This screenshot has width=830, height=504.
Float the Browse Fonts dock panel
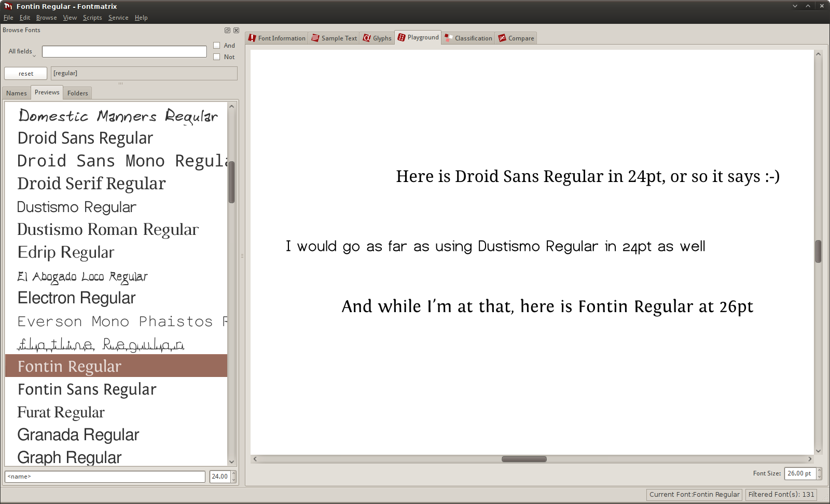[227, 30]
